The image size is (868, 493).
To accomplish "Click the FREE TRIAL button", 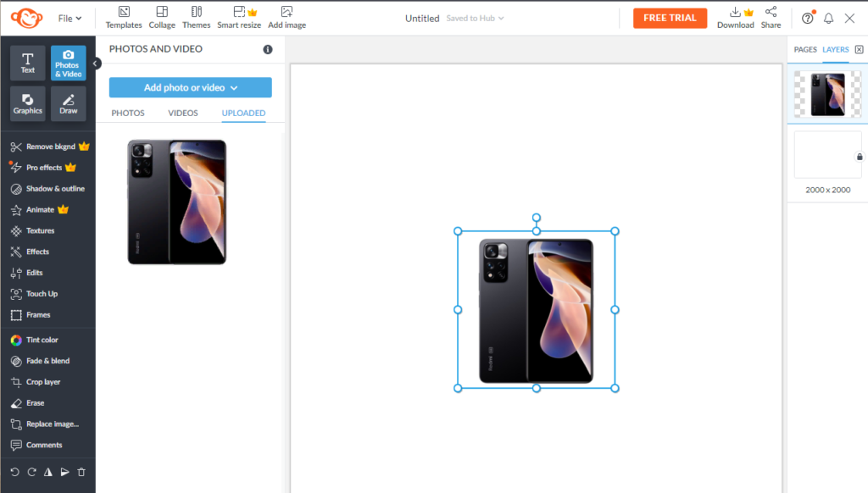I will 670,18.
